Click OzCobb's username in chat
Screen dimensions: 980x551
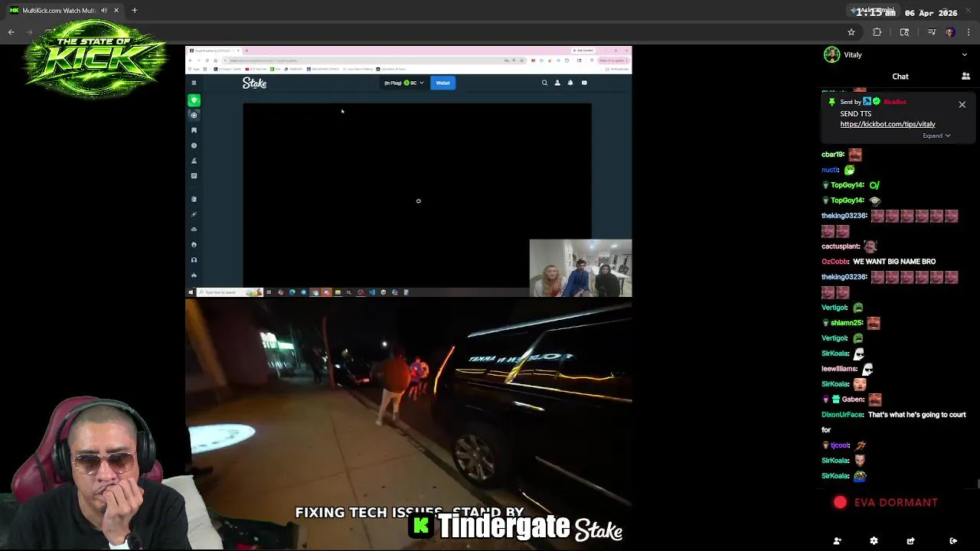coord(835,262)
